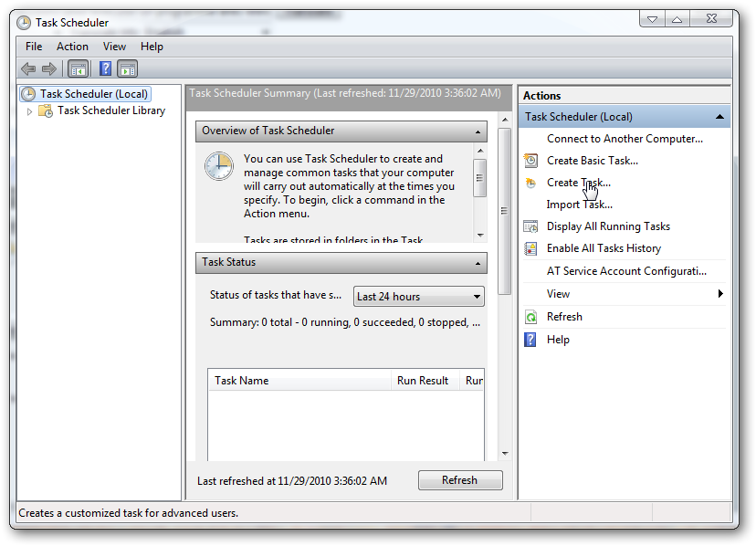
Task: Click the View submenu arrow in Actions
Action: click(x=720, y=294)
